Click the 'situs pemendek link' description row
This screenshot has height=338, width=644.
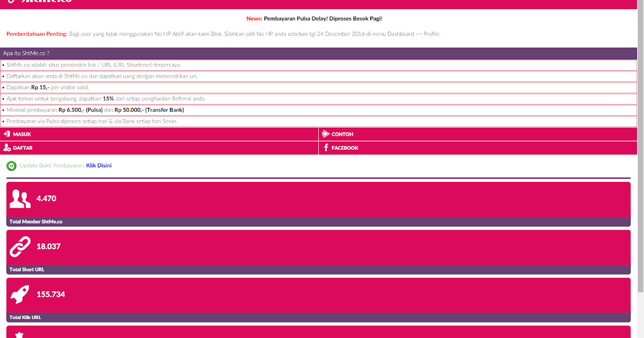point(318,65)
